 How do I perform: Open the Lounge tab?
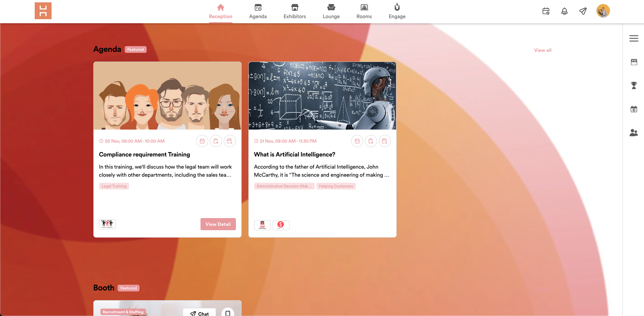click(331, 12)
